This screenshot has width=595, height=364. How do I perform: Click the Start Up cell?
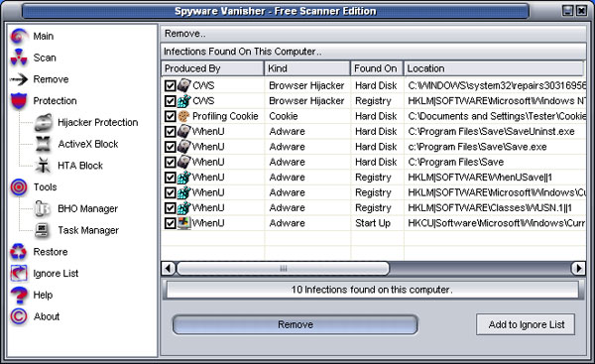(373, 223)
